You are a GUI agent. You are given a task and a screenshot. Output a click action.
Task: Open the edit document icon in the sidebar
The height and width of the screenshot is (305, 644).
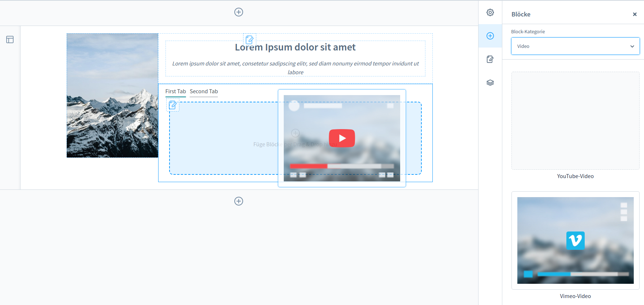(x=490, y=59)
